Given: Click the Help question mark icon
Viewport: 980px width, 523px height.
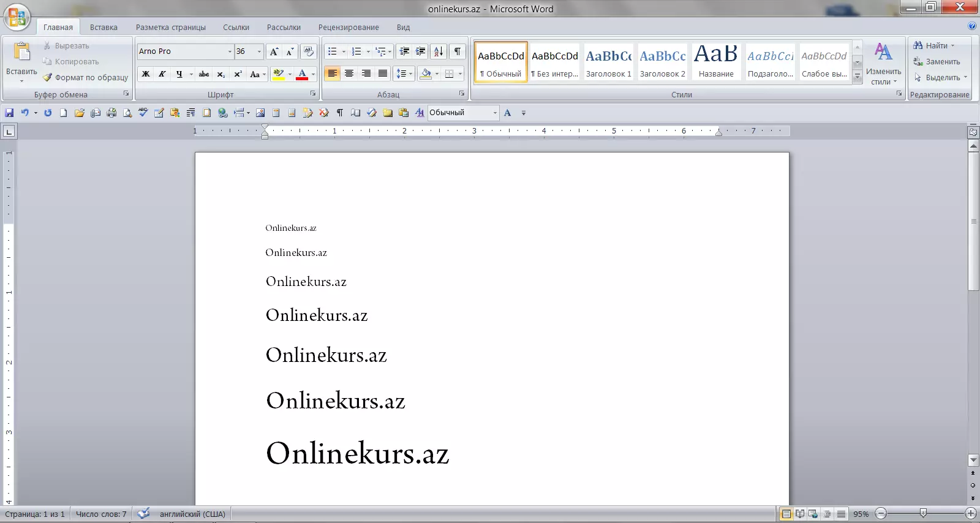Looking at the screenshot, I should 972,26.
